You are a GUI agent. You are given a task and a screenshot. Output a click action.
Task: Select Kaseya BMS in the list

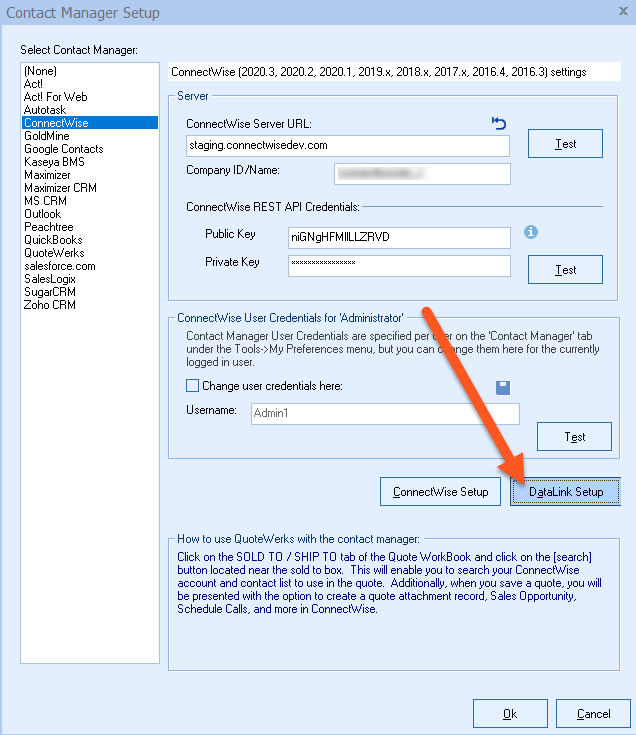coord(90,162)
